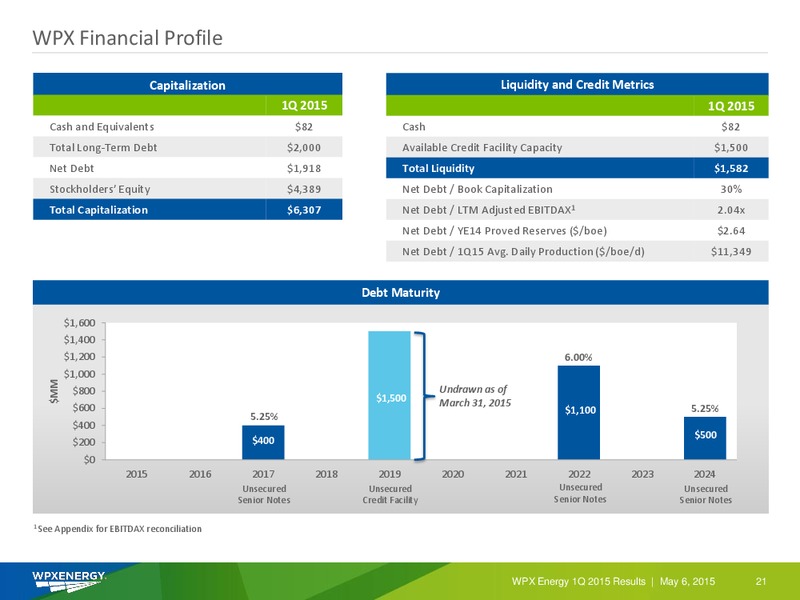Click the 2020 x-axis label
800x600 pixels.
(453, 474)
